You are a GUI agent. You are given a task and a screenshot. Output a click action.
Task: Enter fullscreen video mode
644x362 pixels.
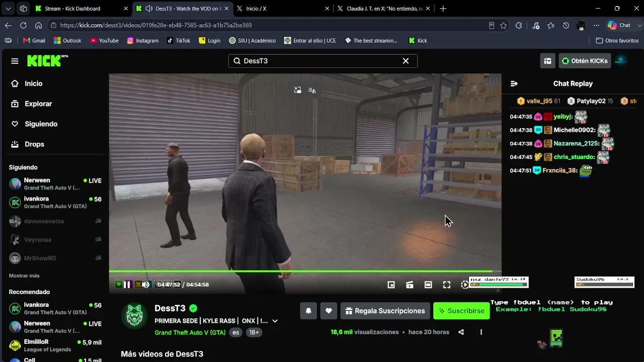[x=447, y=285]
